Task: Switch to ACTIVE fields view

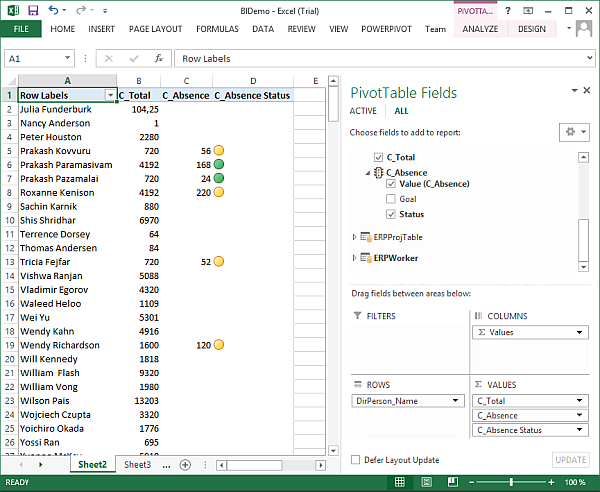Action: pyautogui.click(x=363, y=111)
